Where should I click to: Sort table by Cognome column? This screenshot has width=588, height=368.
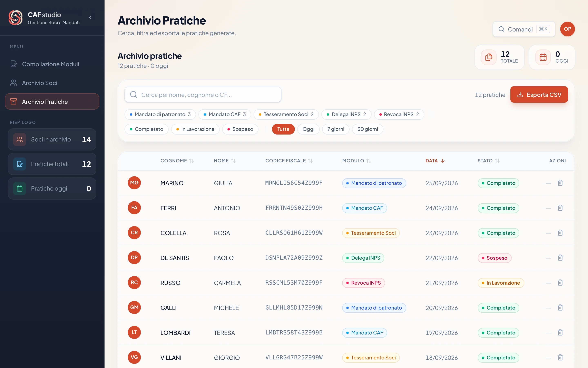point(177,161)
